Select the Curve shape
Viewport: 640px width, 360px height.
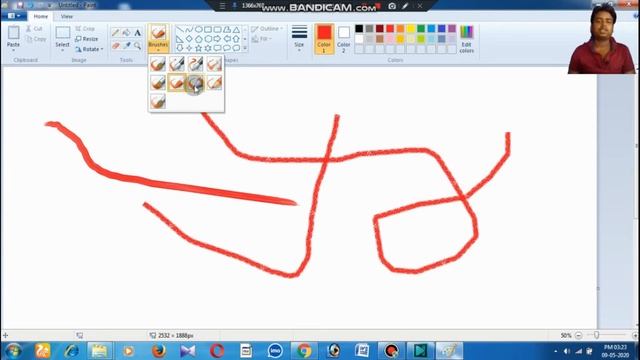coord(189,29)
